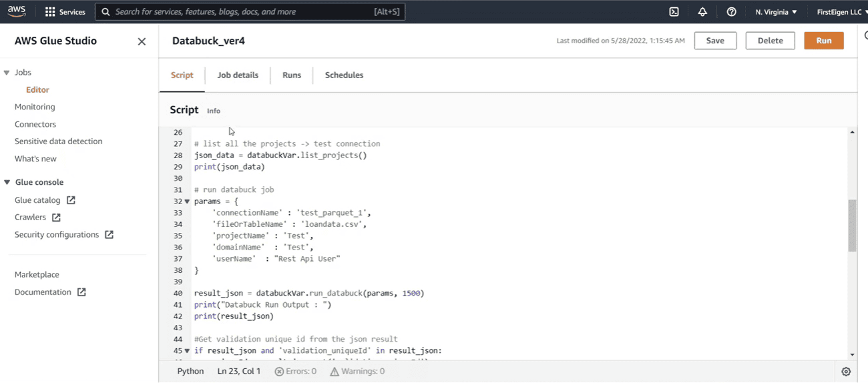Click the 'test_parquet_1' value in code
868x383 pixels.
[x=332, y=213]
